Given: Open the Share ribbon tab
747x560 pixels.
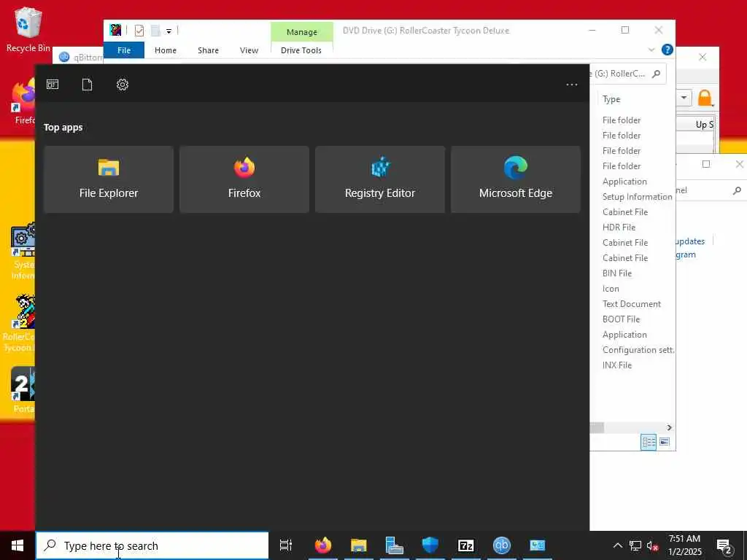Looking at the screenshot, I should (208, 50).
